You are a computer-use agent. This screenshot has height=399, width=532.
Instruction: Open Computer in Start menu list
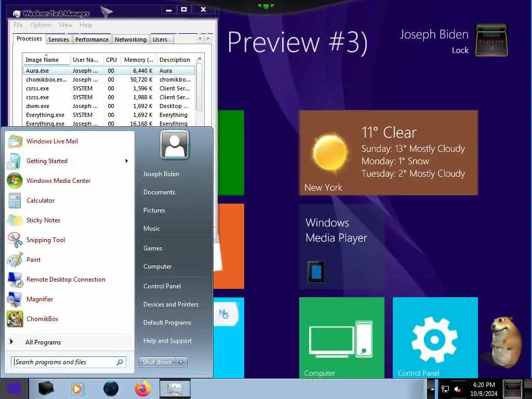(157, 267)
